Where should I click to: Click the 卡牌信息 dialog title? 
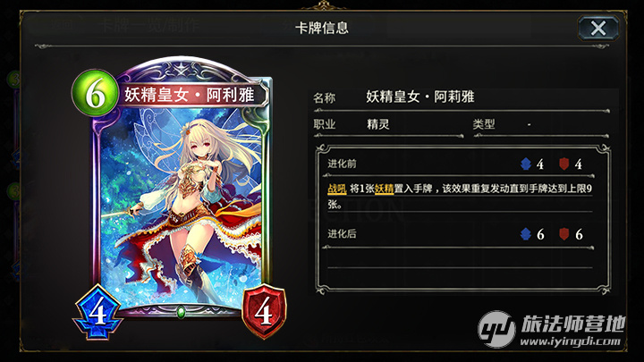tap(322, 28)
